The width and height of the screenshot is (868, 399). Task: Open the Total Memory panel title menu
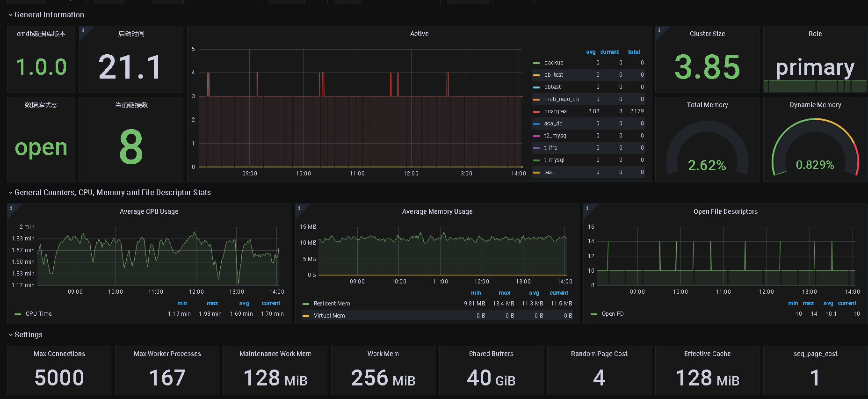(707, 105)
